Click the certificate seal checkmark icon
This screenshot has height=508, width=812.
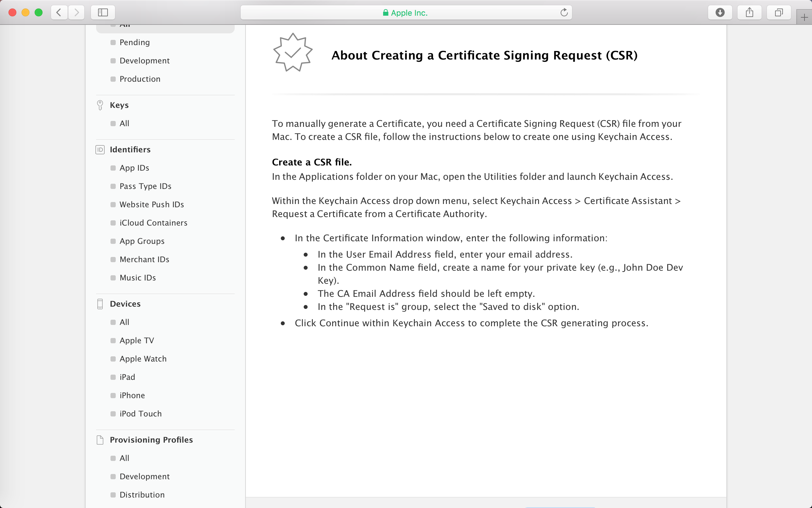tap(293, 52)
